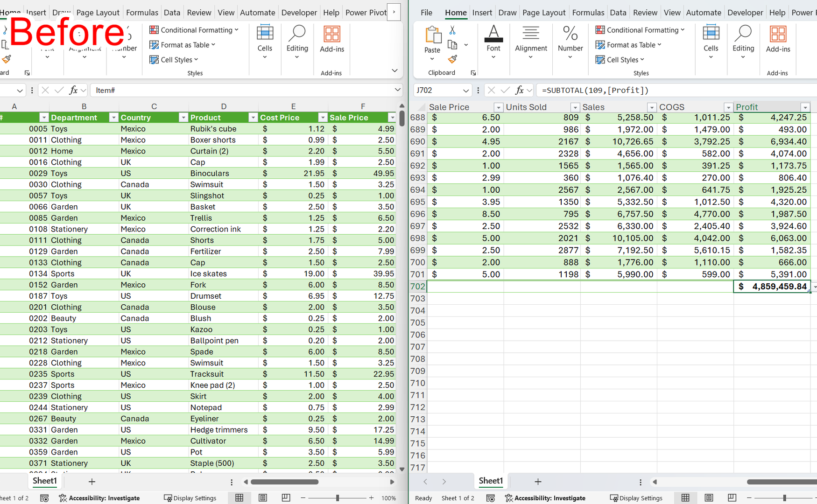Click zoom out minus in left window

[303, 498]
